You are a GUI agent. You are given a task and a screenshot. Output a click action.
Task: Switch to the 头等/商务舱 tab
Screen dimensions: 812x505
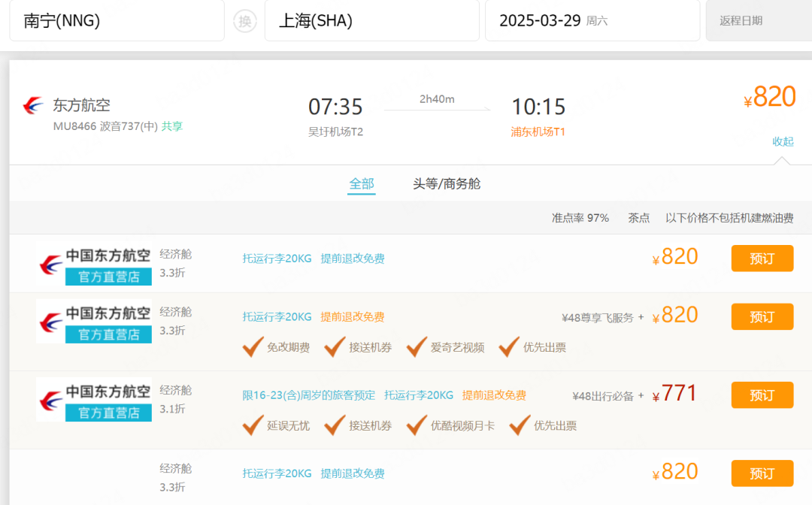[447, 183]
